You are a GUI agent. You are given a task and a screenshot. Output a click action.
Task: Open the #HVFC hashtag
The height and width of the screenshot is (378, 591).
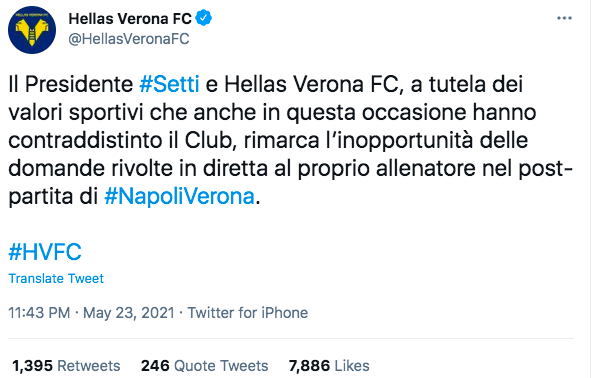pos(45,252)
